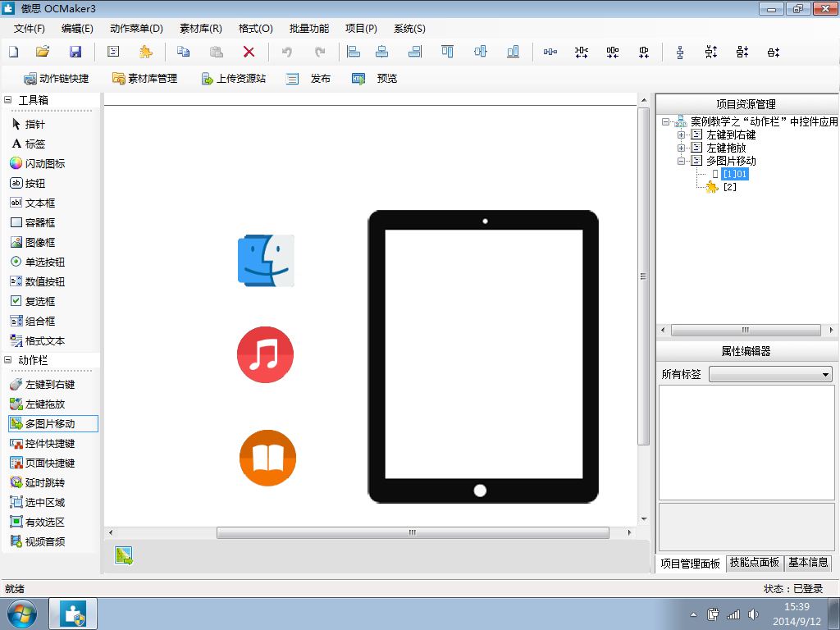Open the 文件(F) menu

point(29,29)
